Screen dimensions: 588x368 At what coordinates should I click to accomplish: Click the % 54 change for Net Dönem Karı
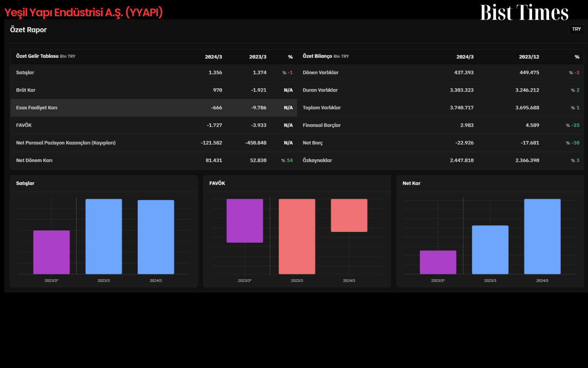[287, 160]
